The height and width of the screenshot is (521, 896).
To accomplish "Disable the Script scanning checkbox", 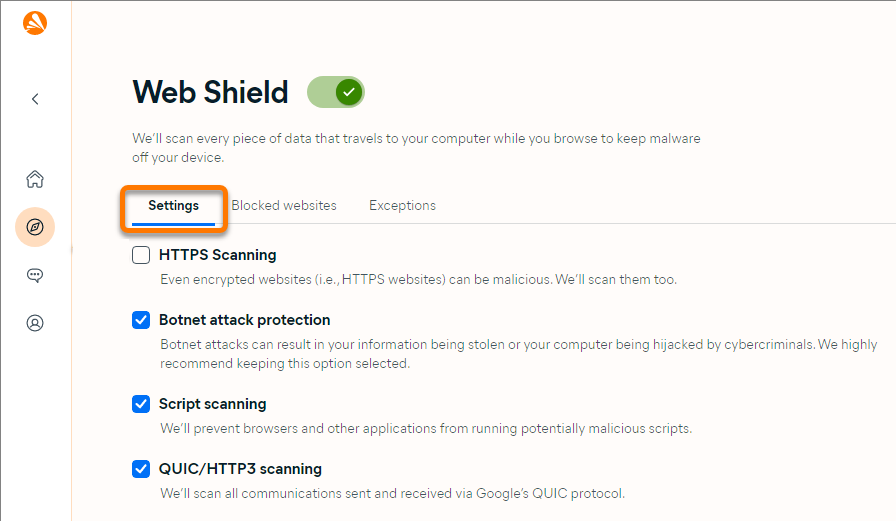I will (142, 404).
